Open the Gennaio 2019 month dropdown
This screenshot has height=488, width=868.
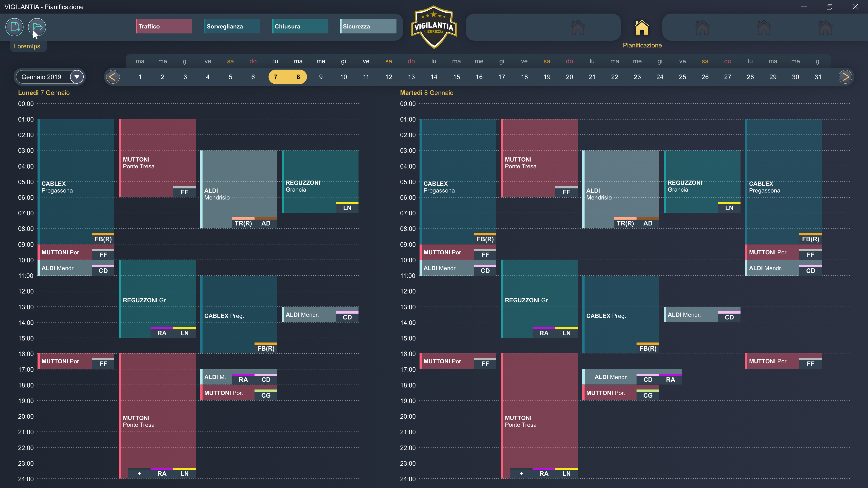coord(42,77)
